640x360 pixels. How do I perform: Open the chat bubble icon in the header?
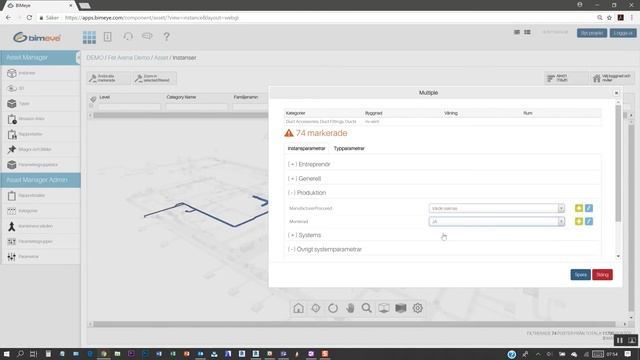tap(147, 36)
